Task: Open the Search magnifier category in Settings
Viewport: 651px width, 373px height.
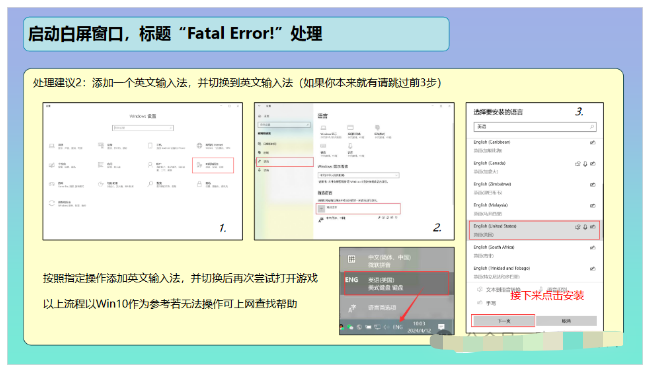Action: 162,184
